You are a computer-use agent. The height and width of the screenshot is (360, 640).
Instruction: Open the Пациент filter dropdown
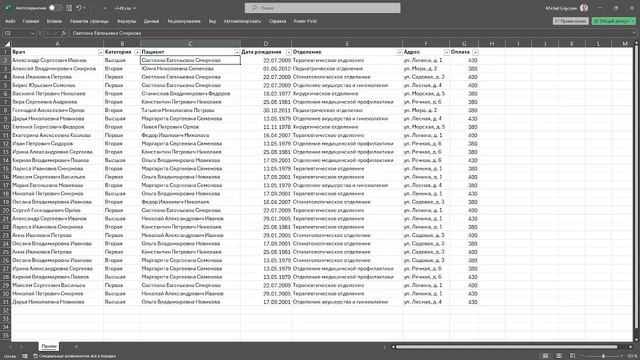[x=237, y=52]
